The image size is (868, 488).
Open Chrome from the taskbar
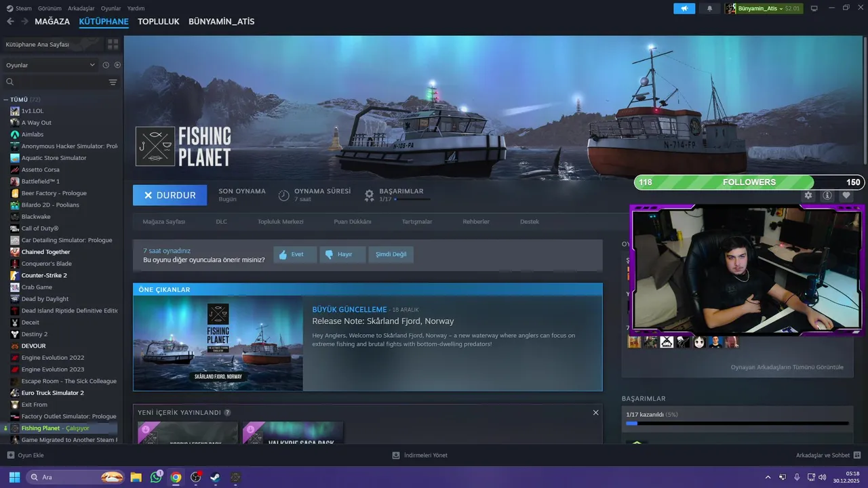tap(176, 477)
